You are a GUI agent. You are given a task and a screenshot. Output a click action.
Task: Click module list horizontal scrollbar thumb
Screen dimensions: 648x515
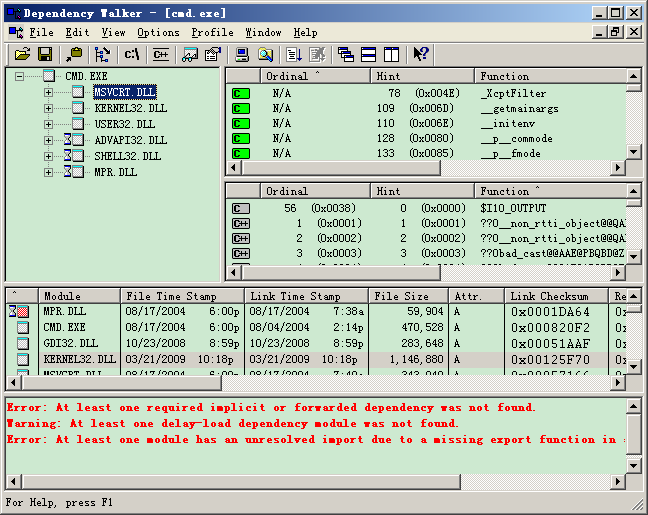tap(122, 383)
